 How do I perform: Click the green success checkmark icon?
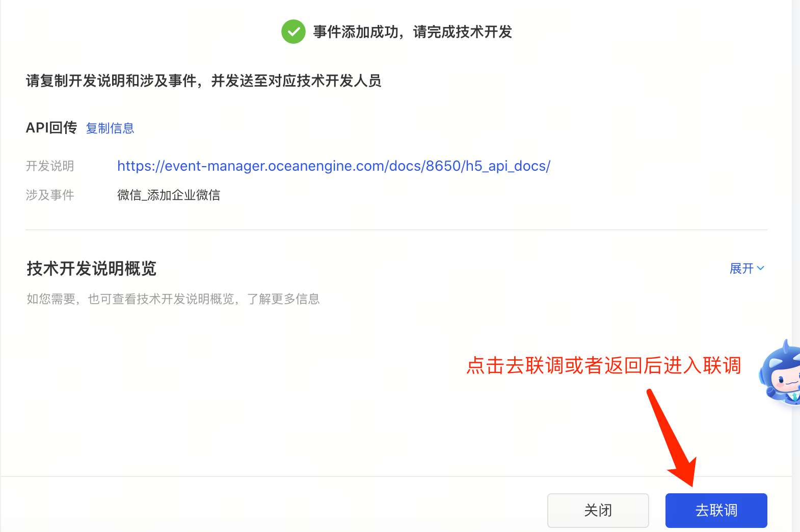click(294, 32)
